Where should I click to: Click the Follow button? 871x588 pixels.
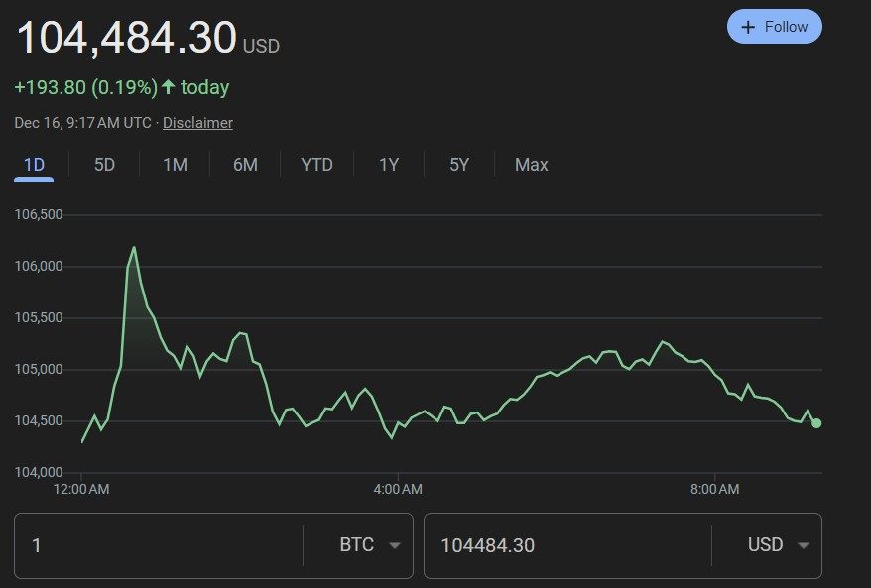point(774,27)
